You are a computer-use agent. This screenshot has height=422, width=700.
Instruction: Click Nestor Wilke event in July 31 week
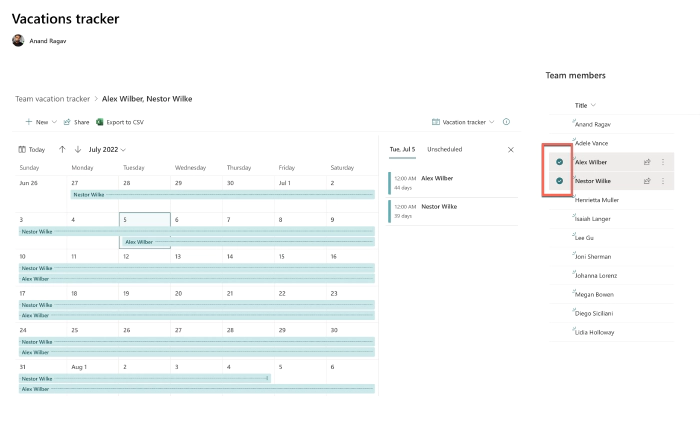[145, 378]
